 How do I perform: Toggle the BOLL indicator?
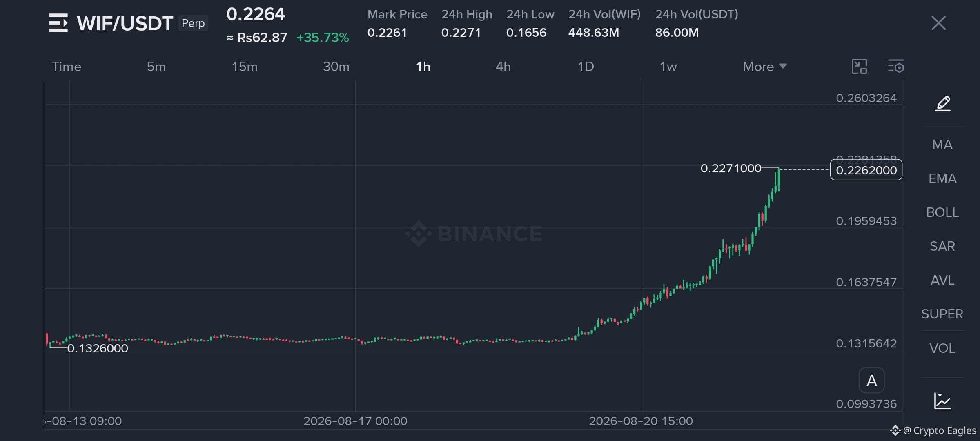pos(942,212)
